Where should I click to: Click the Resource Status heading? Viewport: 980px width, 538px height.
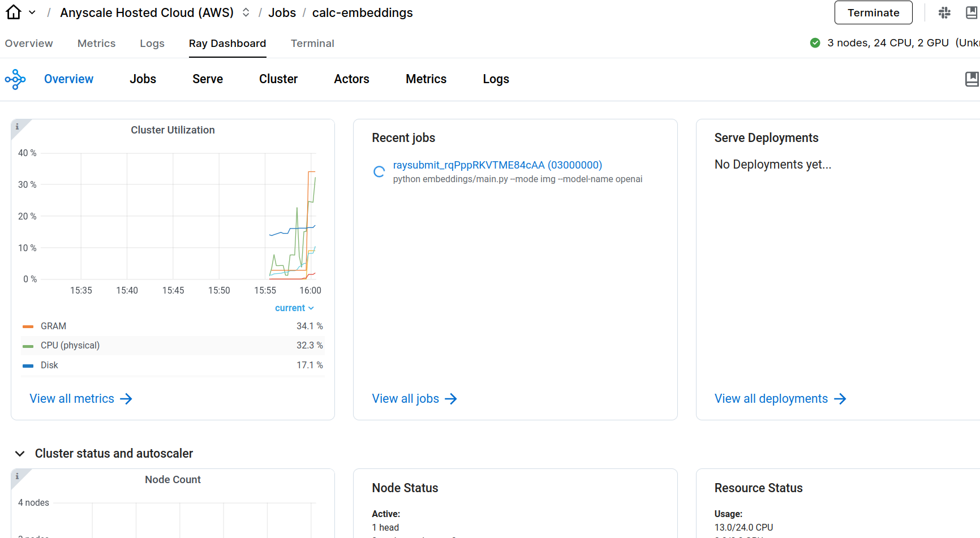(x=758, y=488)
